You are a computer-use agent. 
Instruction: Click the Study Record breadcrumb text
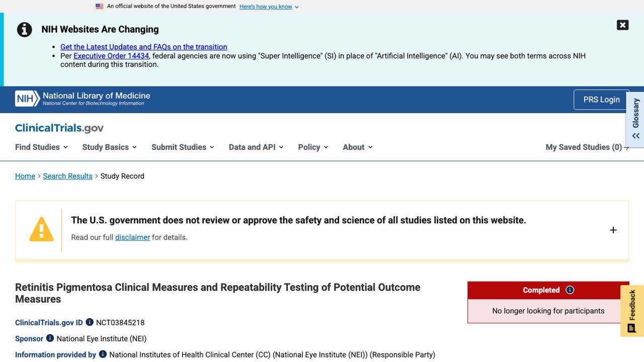pyautogui.click(x=122, y=176)
